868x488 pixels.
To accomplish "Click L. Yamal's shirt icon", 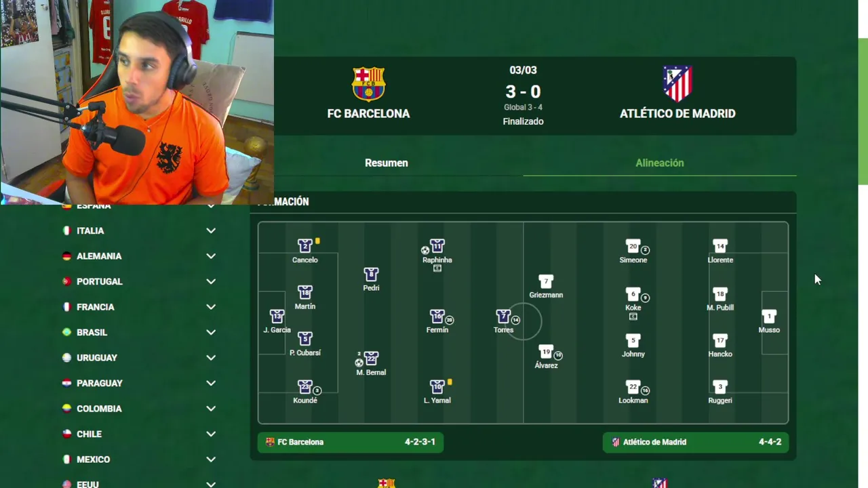I will 437,387.
